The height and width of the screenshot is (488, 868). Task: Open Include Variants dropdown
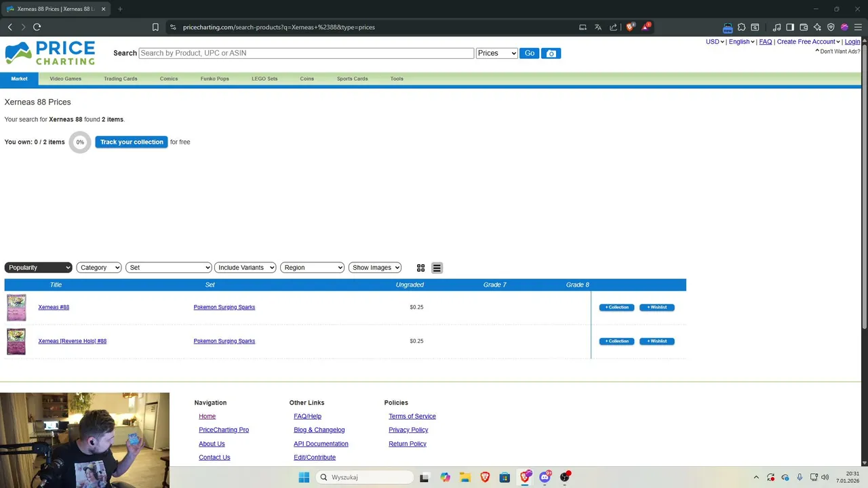point(245,268)
